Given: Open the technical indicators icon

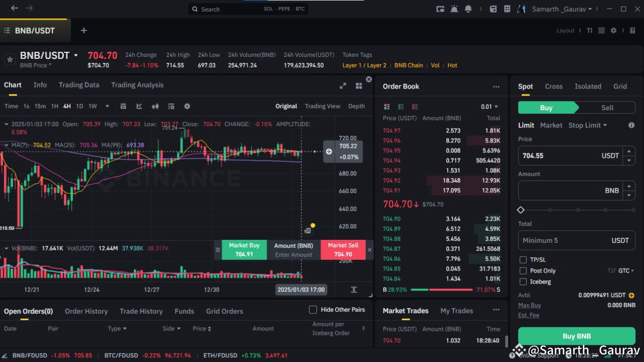Looking at the screenshot, I should pos(171,106).
